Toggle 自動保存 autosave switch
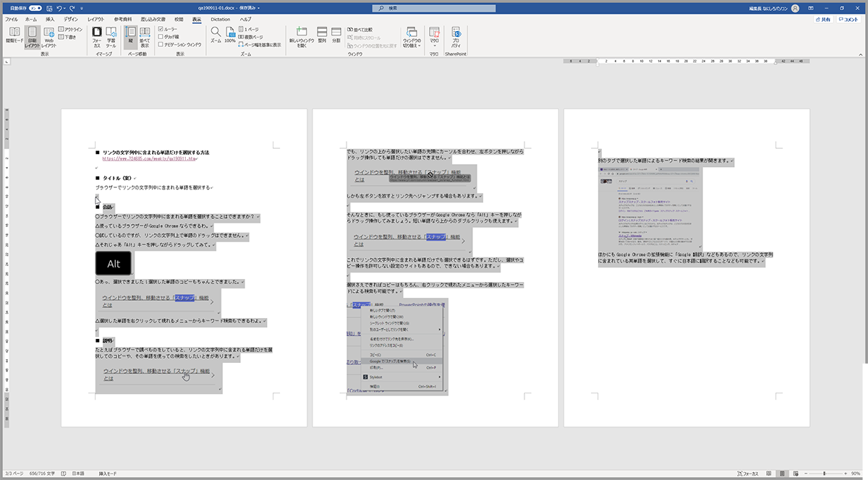Screen dimensions: 868x480 point(35,8)
